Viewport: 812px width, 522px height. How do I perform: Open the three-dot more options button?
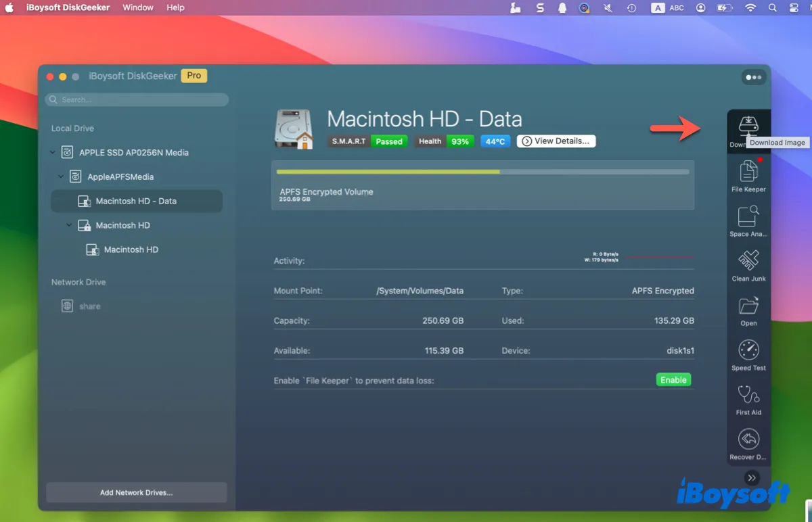click(x=754, y=77)
